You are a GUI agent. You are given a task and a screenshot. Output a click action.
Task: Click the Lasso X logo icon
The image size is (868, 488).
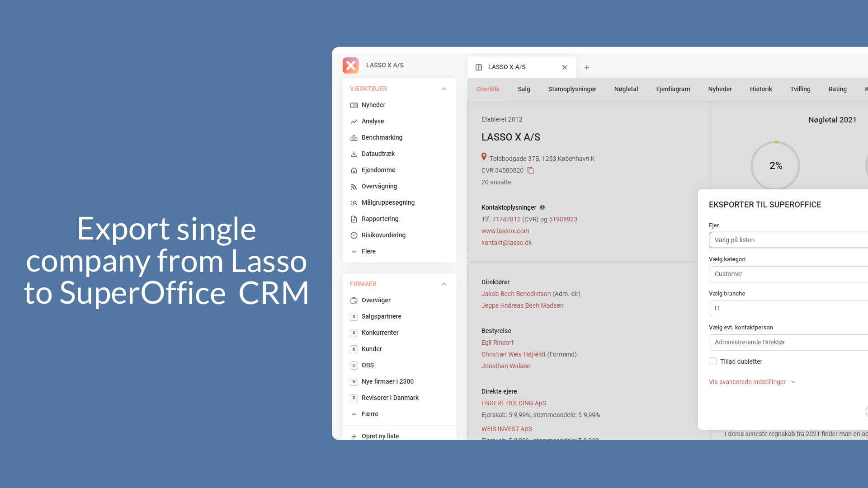click(351, 66)
